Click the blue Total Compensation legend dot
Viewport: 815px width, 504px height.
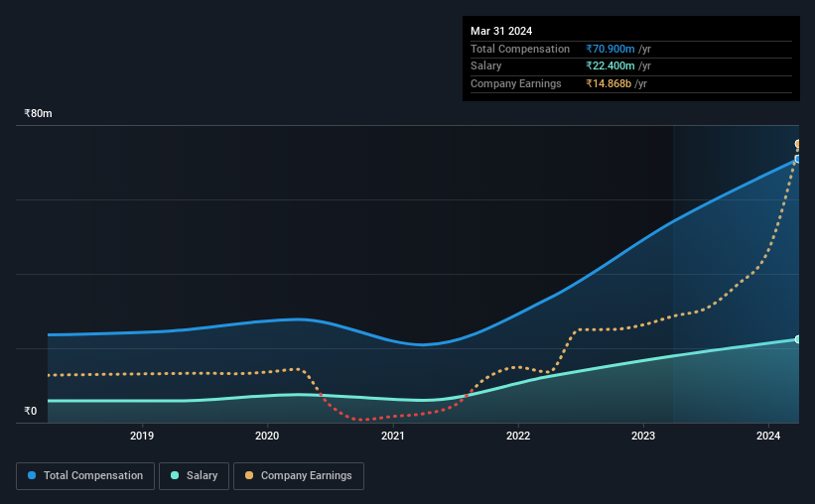[x=32, y=475]
